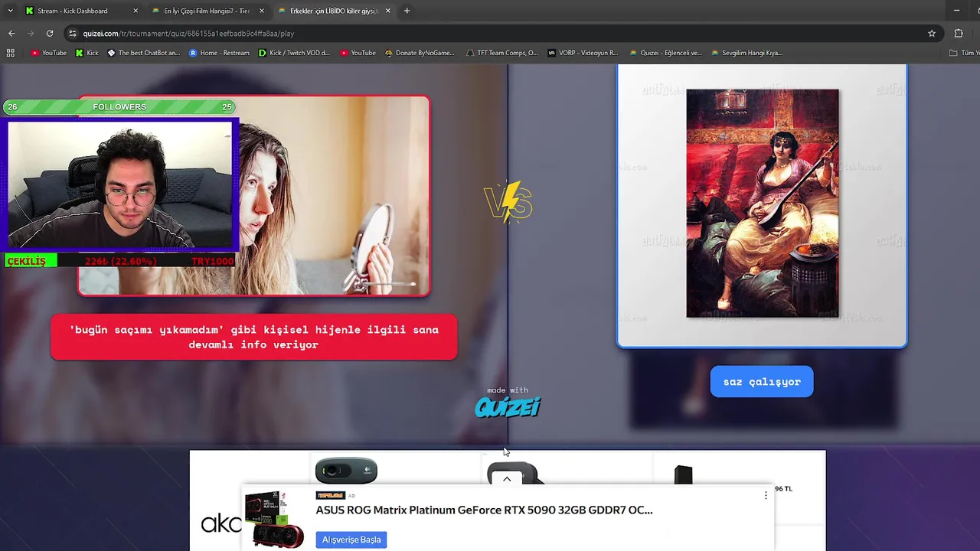Open Kick / Twitch VOD bookmark
The width and height of the screenshot is (980, 551).
pyautogui.click(x=294, y=53)
